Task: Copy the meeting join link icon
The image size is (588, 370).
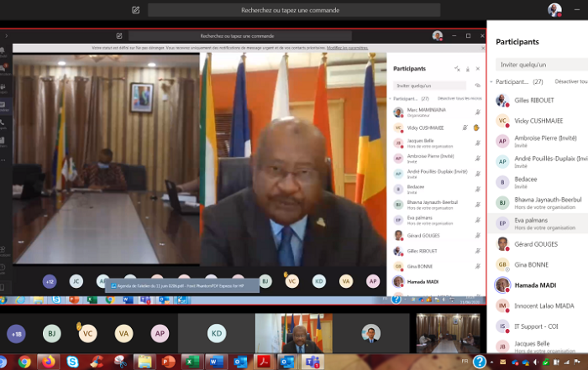Action: 477,86
